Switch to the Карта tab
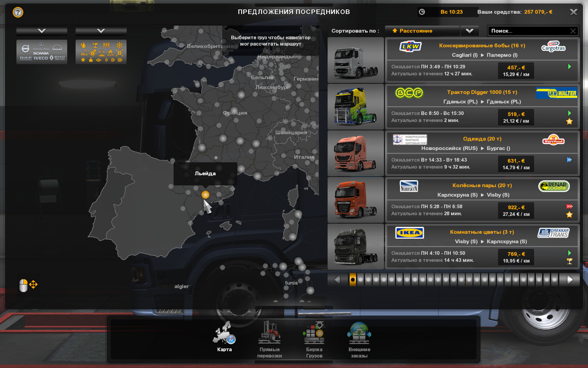This screenshot has height=368, width=588. point(224,337)
